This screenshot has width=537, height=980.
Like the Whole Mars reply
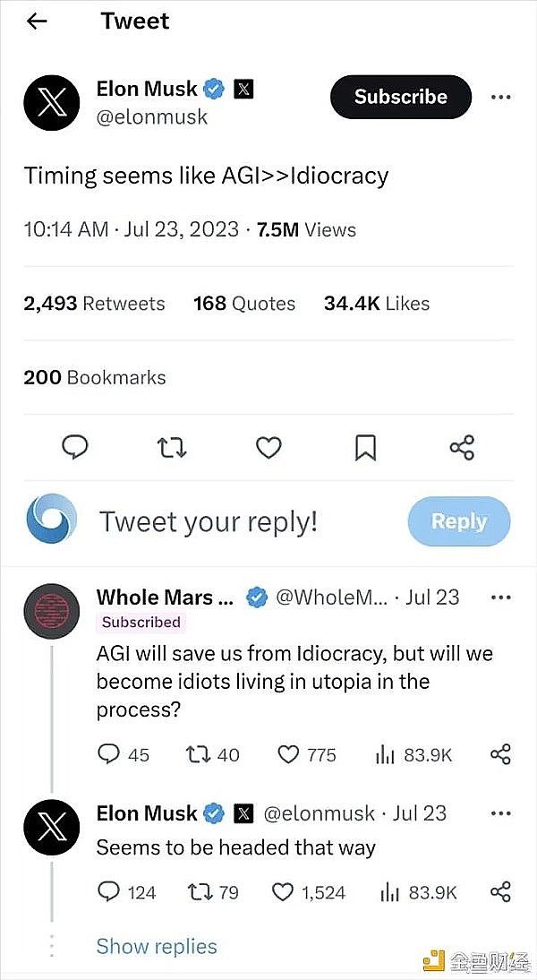[x=288, y=754]
